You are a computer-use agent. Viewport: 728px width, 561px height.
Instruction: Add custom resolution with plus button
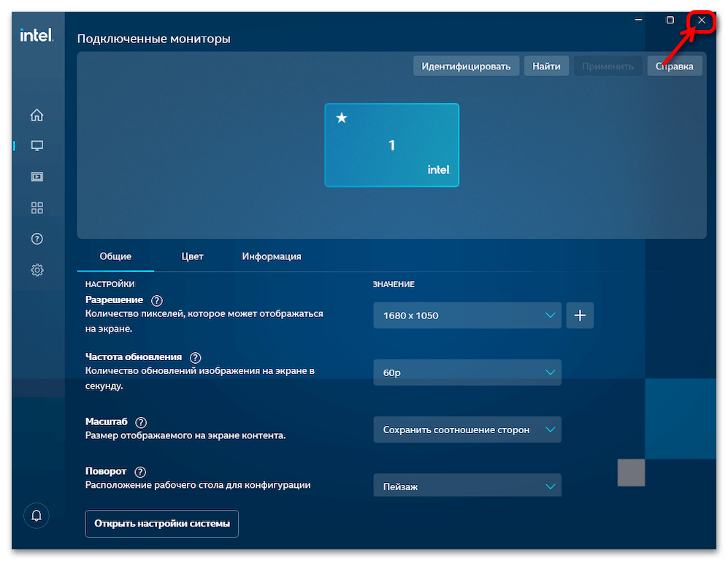click(x=580, y=316)
